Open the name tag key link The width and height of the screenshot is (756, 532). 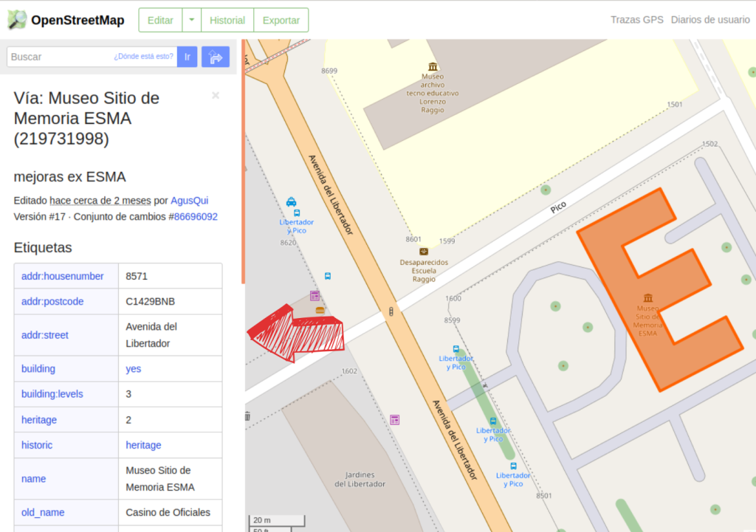coord(33,479)
